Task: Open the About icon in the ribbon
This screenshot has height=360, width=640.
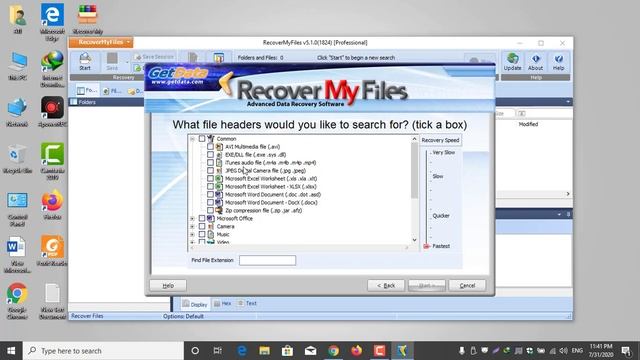Action: click(535, 62)
